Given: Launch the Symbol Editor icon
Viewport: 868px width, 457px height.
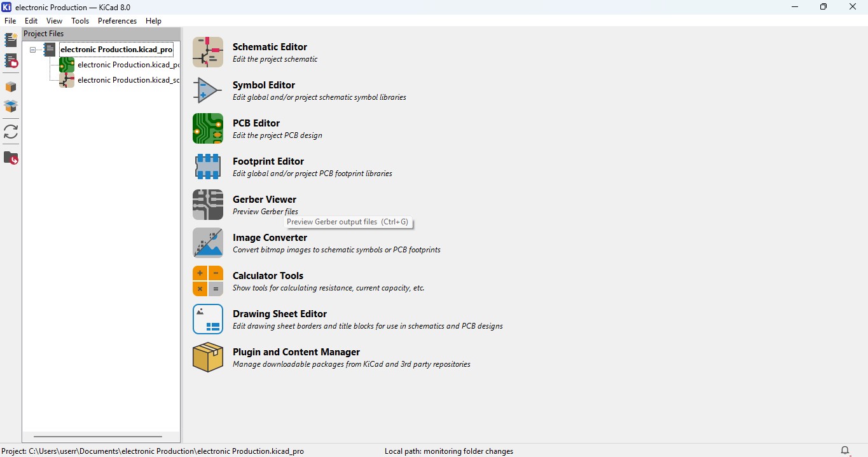Looking at the screenshot, I should (208, 90).
